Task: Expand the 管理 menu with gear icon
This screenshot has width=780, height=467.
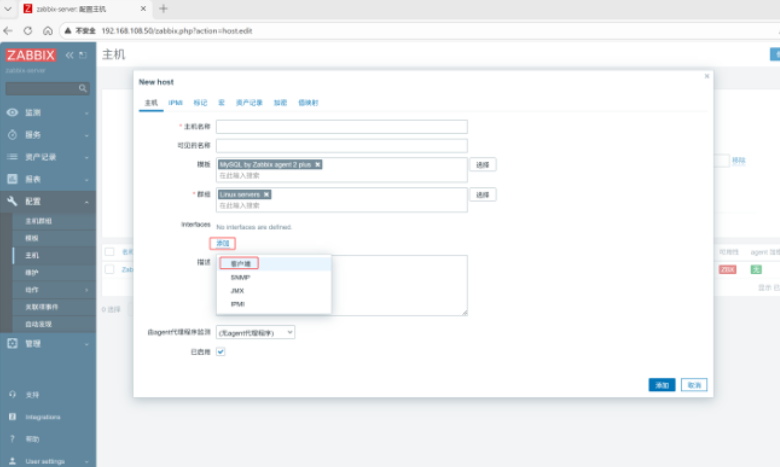Action: [48, 344]
